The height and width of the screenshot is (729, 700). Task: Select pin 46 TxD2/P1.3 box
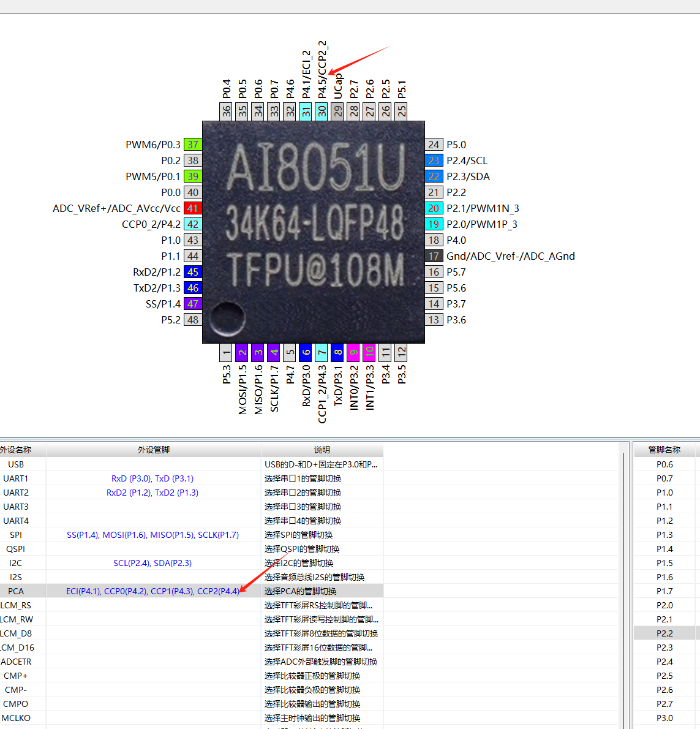pyautogui.click(x=193, y=288)
